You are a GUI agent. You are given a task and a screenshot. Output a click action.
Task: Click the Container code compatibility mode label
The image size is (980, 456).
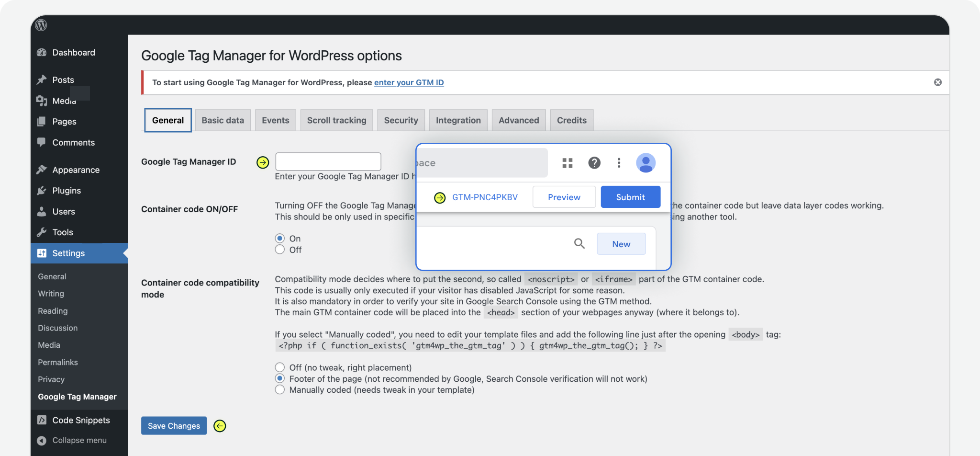pyautogui.click(x=200, y=288)
